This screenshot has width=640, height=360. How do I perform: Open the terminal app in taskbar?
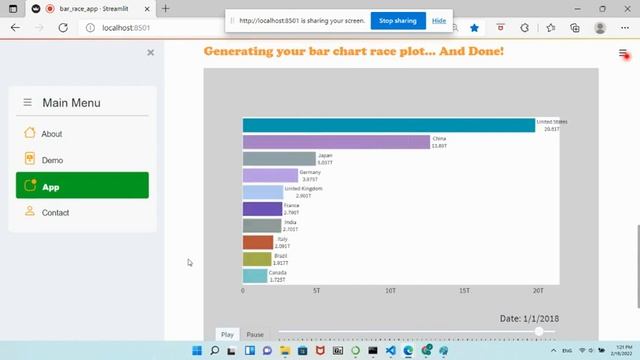pos(373,350)
